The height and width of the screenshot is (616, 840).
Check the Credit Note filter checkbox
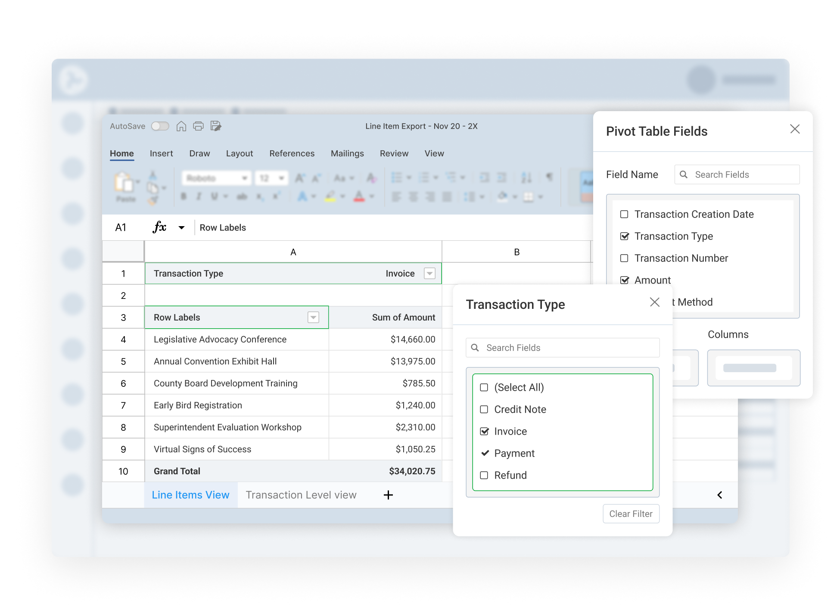(x=484, y=409)
